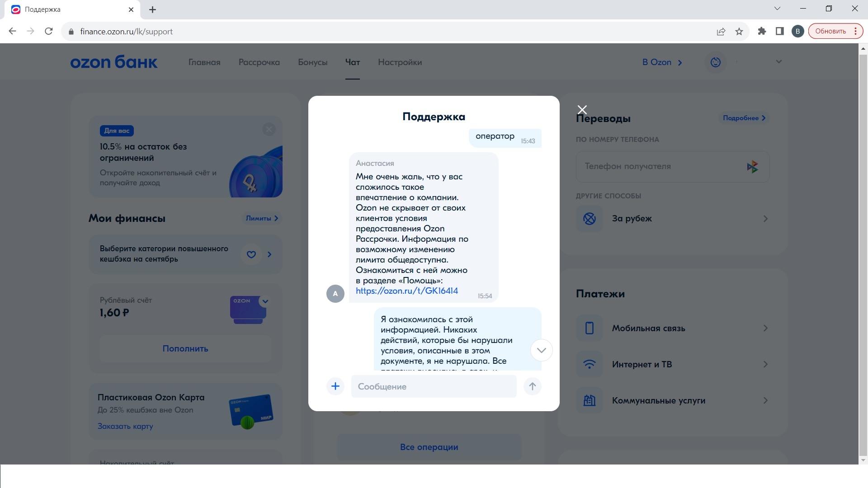
Task: Click the Пластиковая Ozon Карта card image
Action: coord(251,411)
